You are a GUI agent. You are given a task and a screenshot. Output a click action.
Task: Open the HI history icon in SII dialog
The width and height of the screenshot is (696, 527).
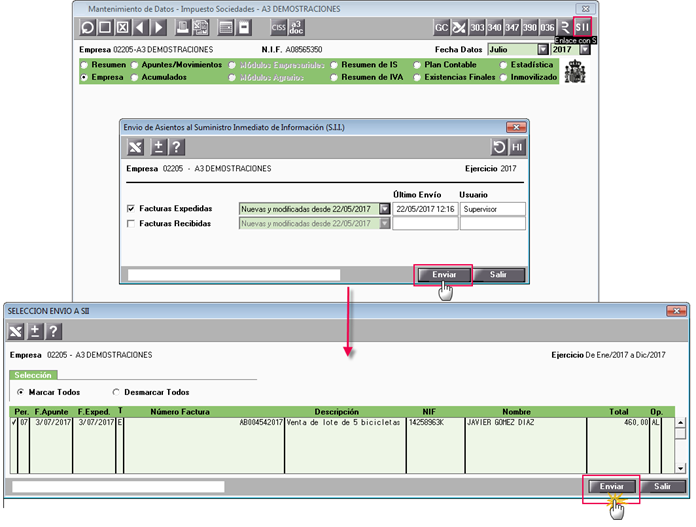click(517, 147)
